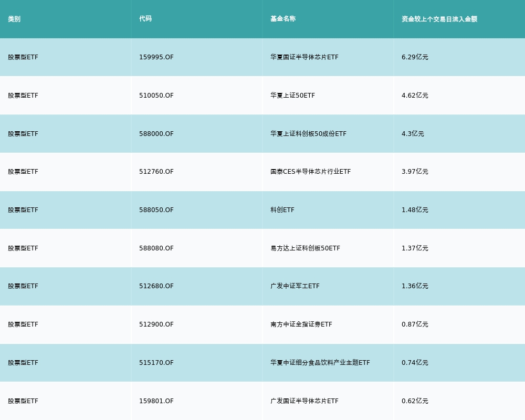The height and width of the screenshot is (420, 525).
Task: Select inflow amount 4.62亿元
Action: coord(415,96)
